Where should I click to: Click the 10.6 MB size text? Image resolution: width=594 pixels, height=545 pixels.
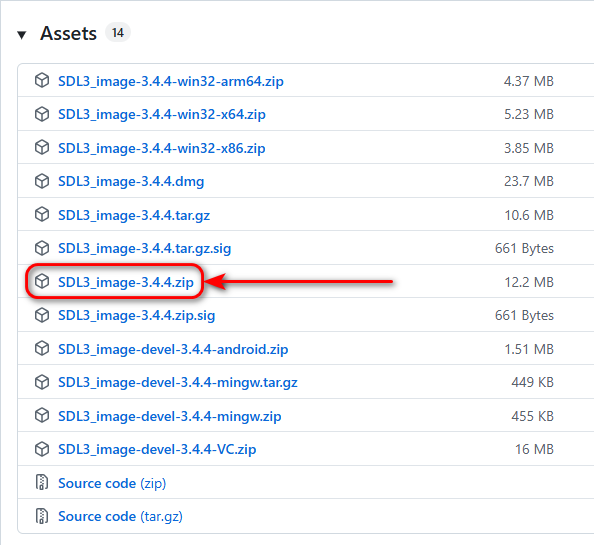pos(529,215)
